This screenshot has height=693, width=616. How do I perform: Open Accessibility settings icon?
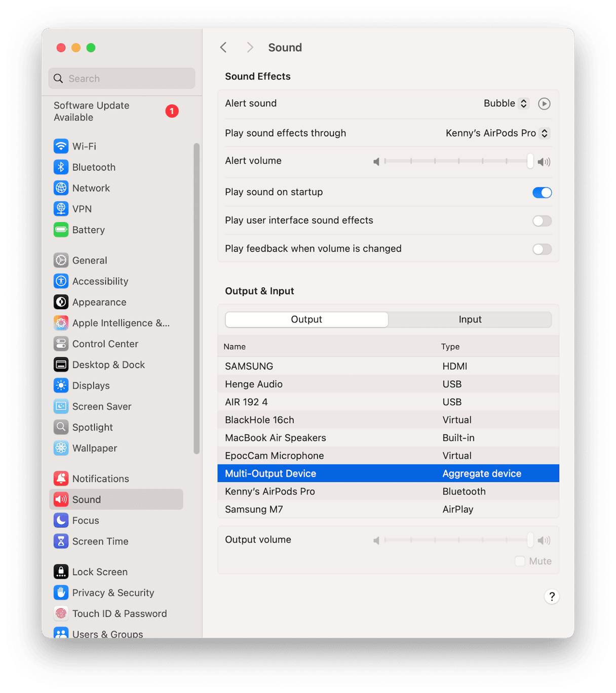[x=61, y=281]
